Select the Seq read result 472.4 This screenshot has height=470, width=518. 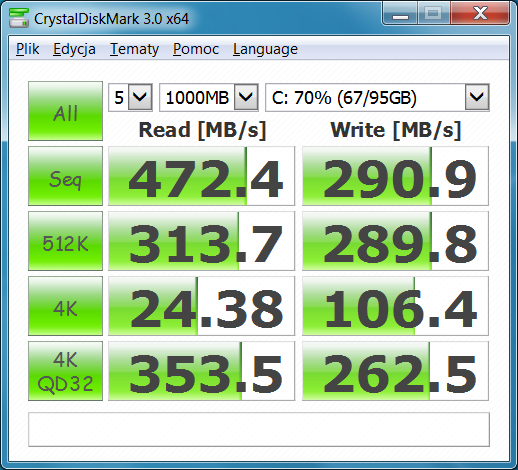(x=201, y=176)
